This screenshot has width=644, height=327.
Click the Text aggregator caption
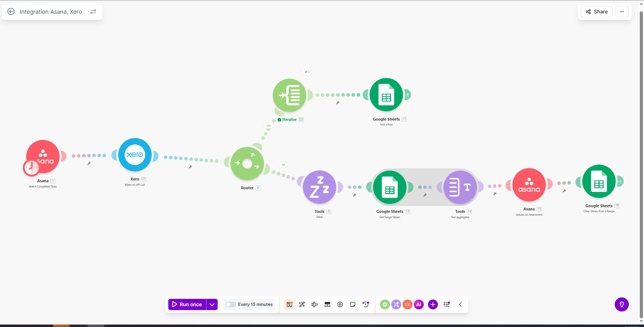click(460, 217)
